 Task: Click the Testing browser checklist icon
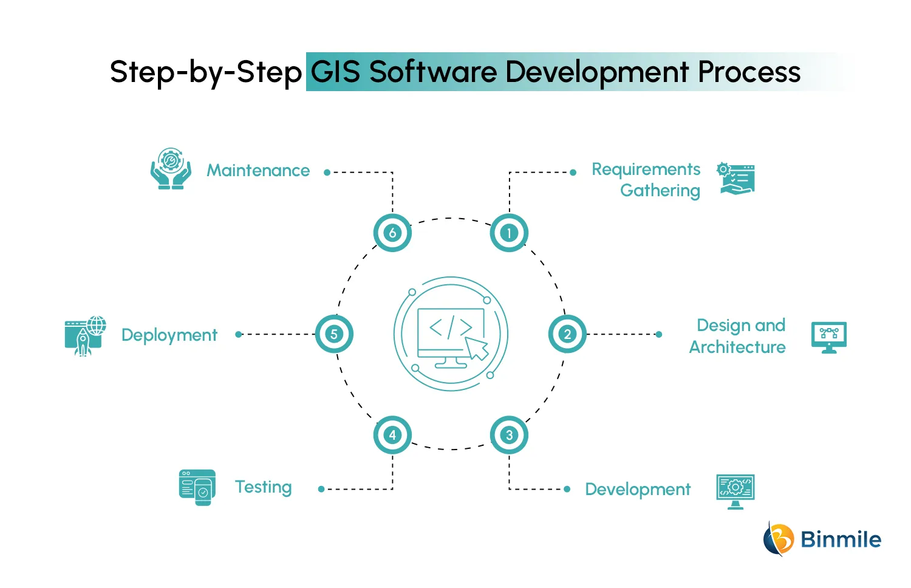[197, 487]
